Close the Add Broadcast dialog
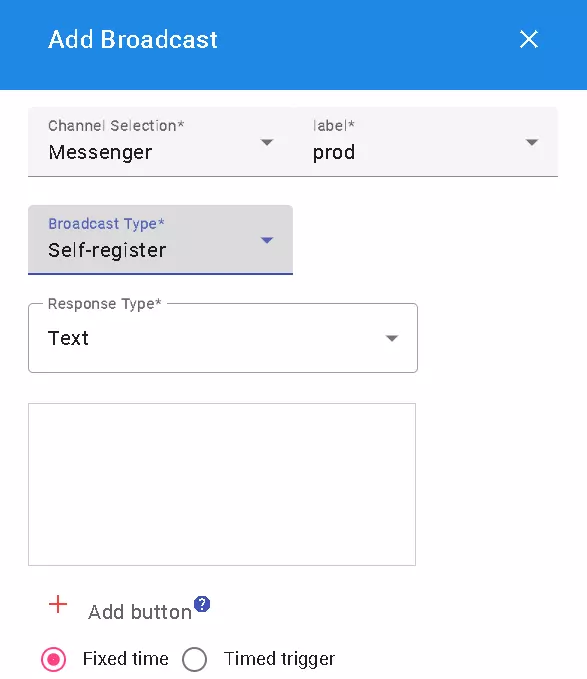 coord(529,39)
